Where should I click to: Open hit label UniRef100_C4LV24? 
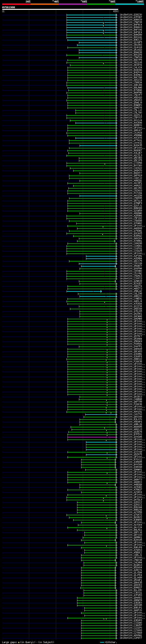point(131,68)
